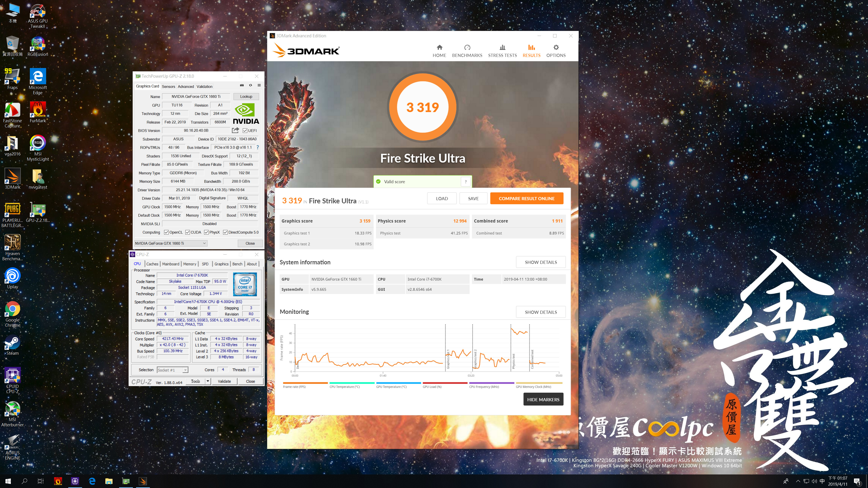Toggle PhysX checkbox in GPU-Z
The height and width of the screenshot is (488, 868).
point(206,232)
